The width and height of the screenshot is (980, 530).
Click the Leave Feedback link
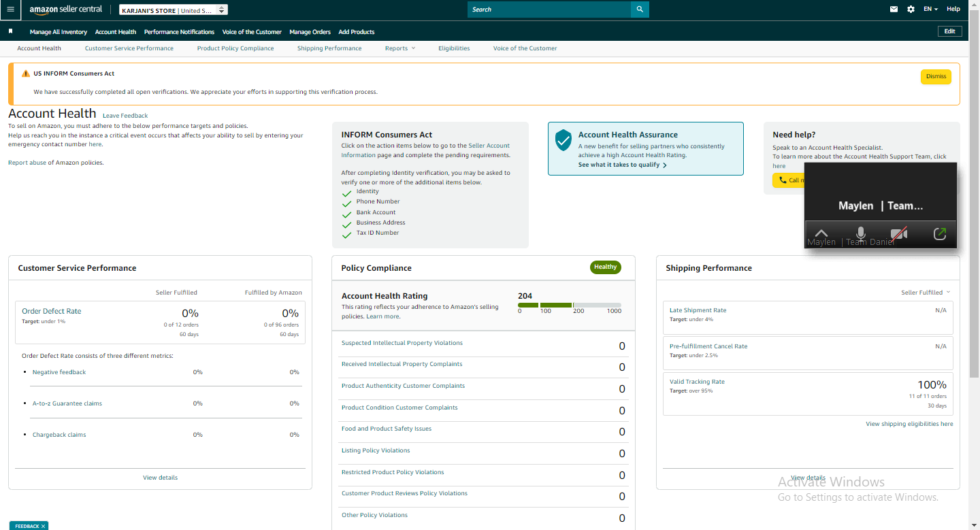click(125, 116)
